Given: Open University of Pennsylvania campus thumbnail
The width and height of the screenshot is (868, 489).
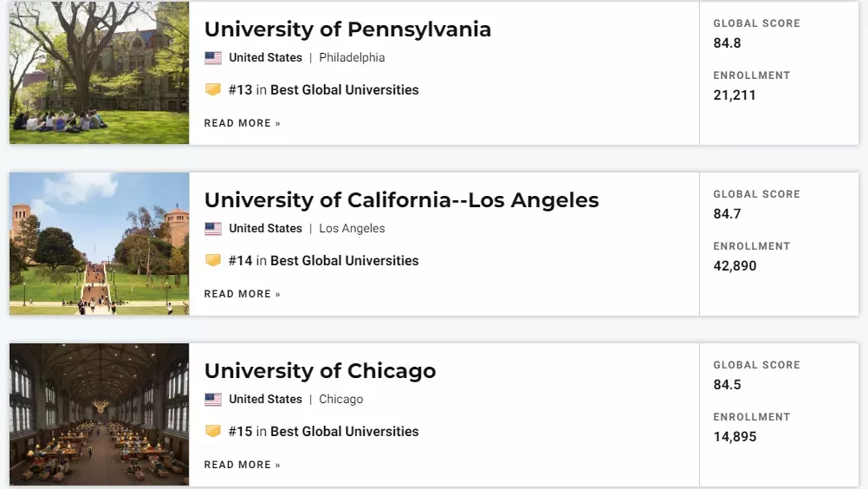Looking at the screenshot, I should click(99, 73).
